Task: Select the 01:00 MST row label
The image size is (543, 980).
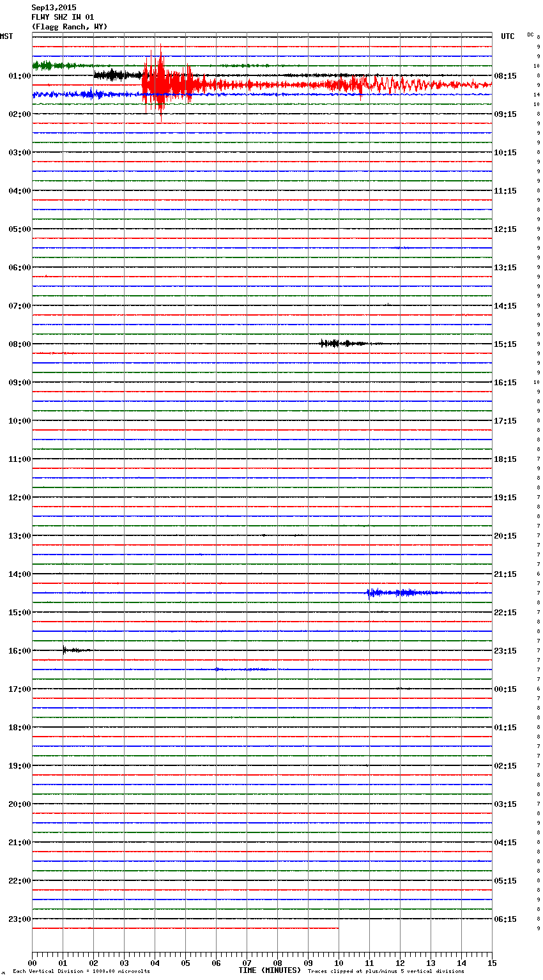Action: click(x=20, y=76)
